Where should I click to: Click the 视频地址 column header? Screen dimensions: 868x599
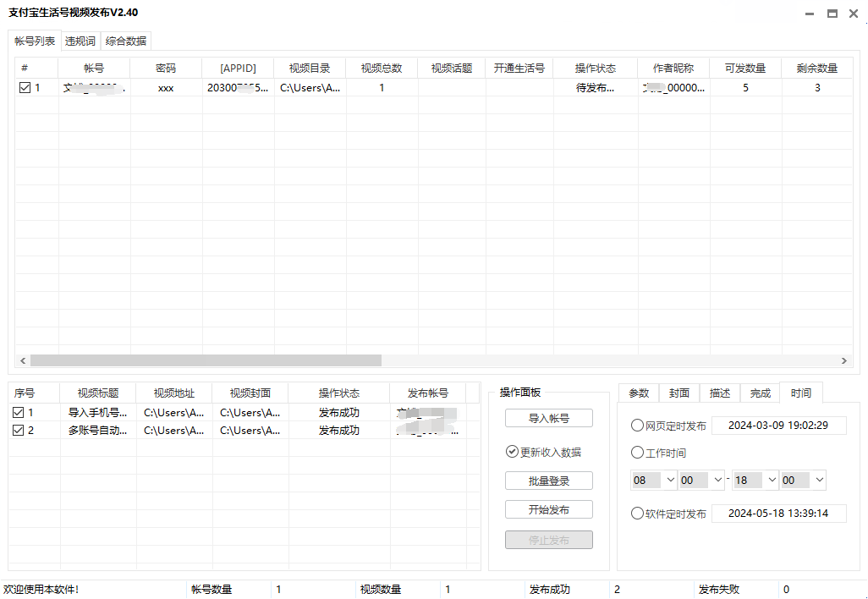[174, 393]
